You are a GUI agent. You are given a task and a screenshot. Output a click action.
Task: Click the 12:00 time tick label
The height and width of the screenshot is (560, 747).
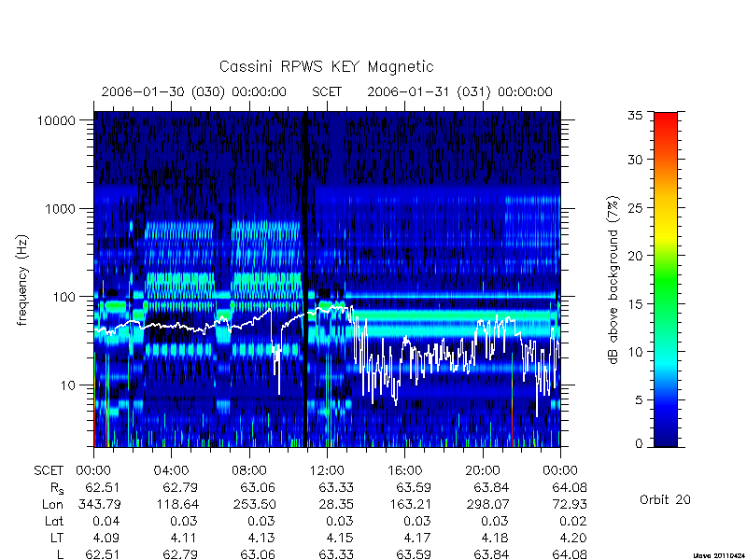(327, 470)
